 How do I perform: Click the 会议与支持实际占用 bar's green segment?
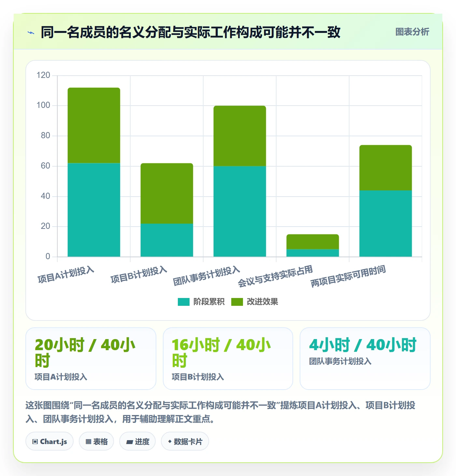pos(313,242)
